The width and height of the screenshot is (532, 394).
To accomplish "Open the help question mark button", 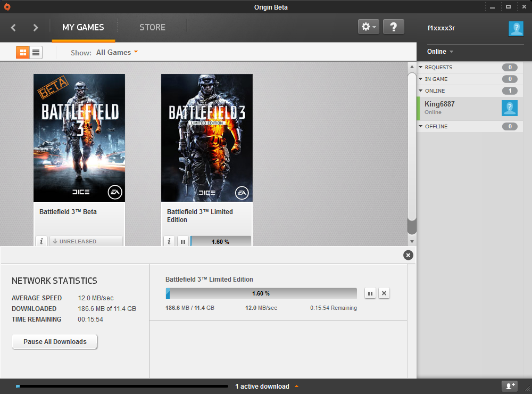I will [x=393, y=27].
